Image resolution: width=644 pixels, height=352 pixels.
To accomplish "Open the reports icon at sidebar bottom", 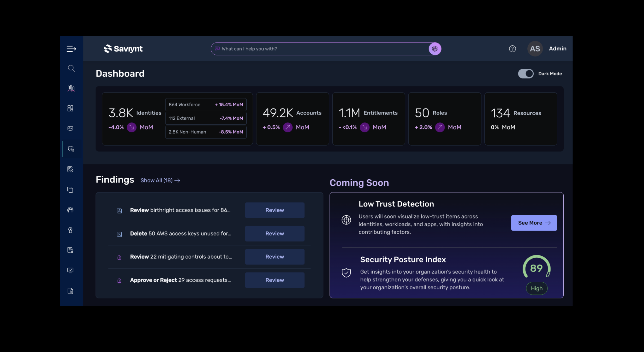I will point(70,291).
